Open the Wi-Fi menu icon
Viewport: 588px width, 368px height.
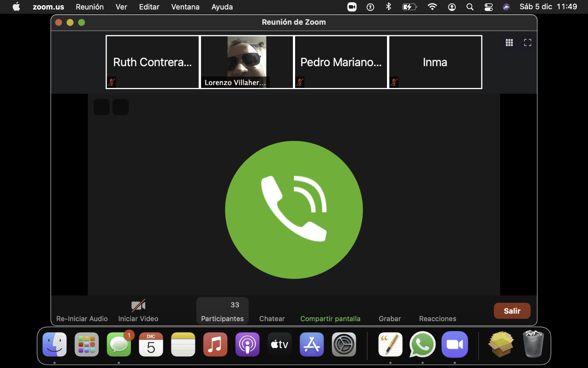point(432,7)
